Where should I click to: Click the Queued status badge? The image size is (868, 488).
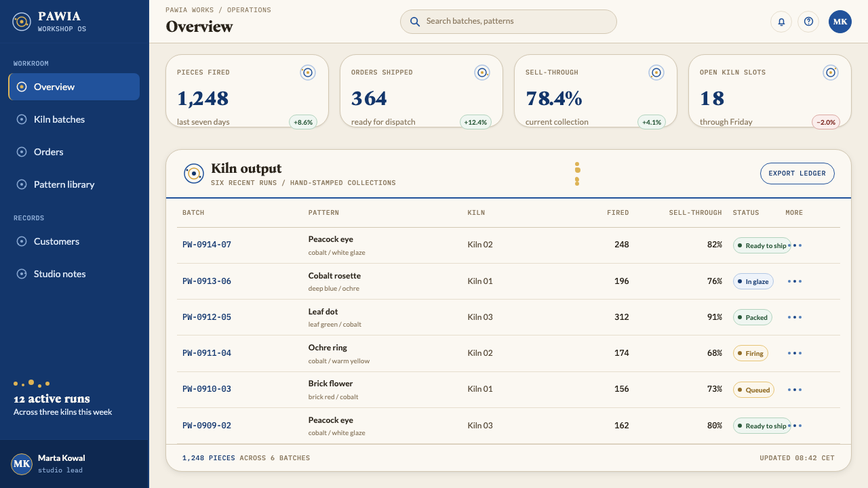[x=754, y=390]
